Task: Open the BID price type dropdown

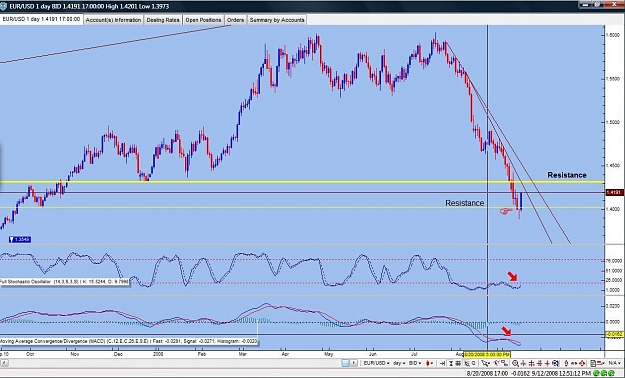Action: click(415, 363)
